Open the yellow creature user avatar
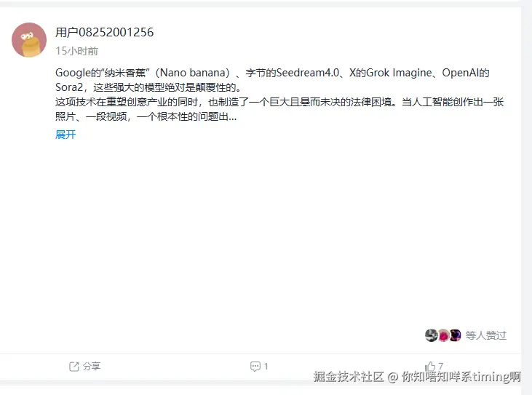Image resolution: width=532 pixels, height=395 pixels. pyautogui.click(x=29, y=40)
